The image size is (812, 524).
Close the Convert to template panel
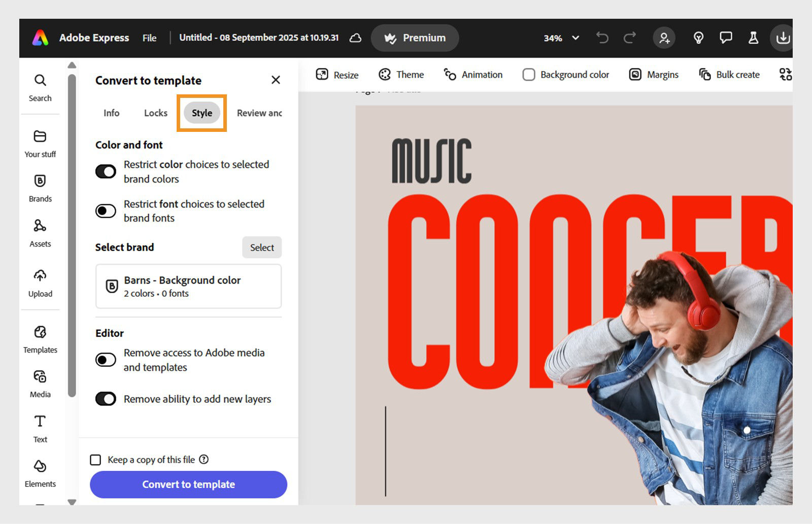[x=276, y=80]
